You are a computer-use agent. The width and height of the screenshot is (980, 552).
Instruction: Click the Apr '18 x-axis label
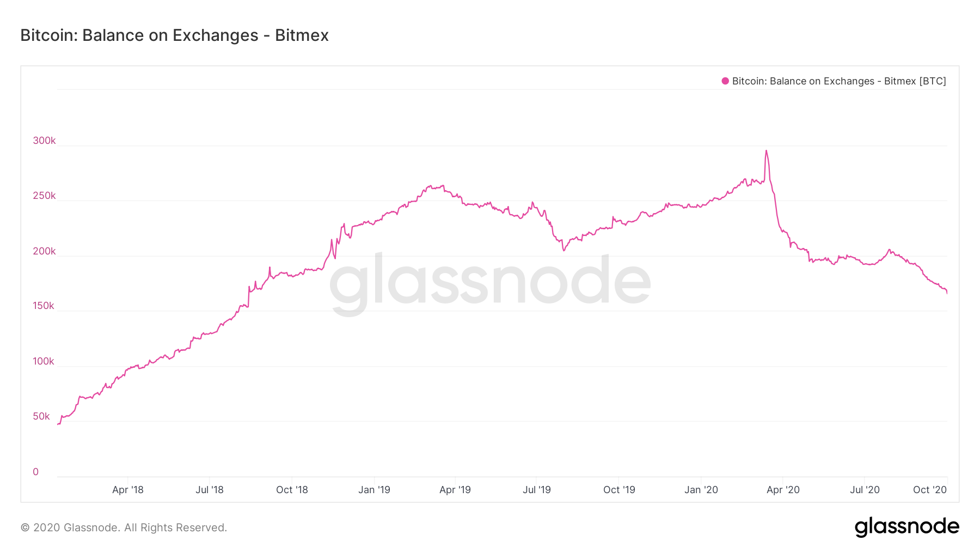coord(127,489)
